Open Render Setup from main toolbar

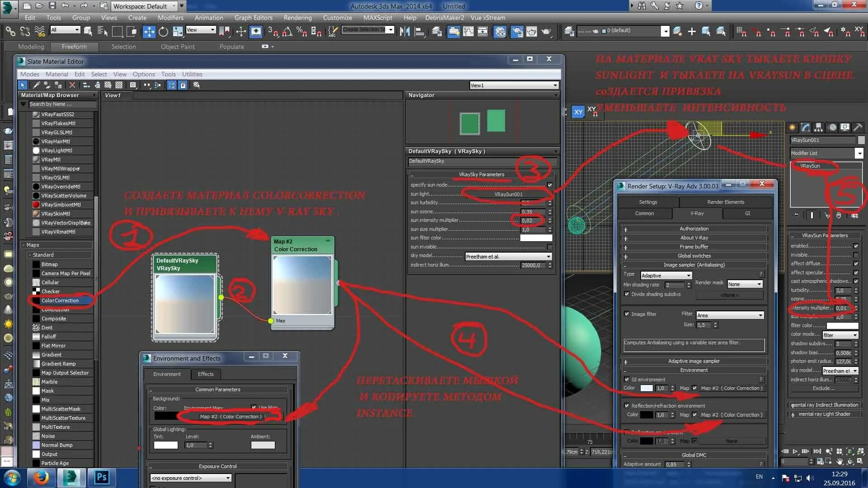[x=517, y=31]
